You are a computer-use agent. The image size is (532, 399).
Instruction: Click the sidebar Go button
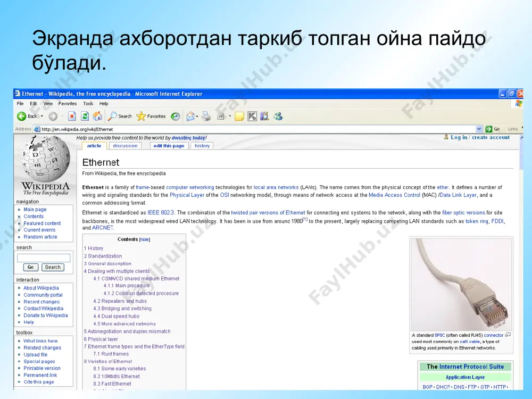click(x=30, y=268)
